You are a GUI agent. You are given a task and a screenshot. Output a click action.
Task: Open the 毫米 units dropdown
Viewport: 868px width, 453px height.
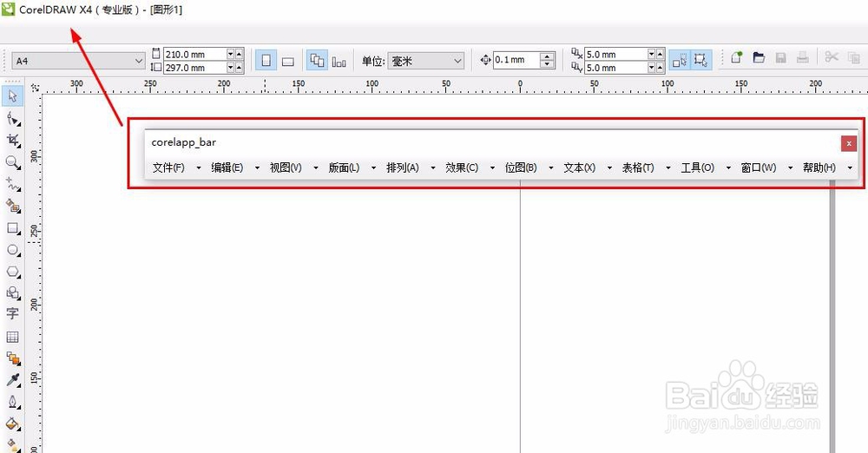(457, 61)
